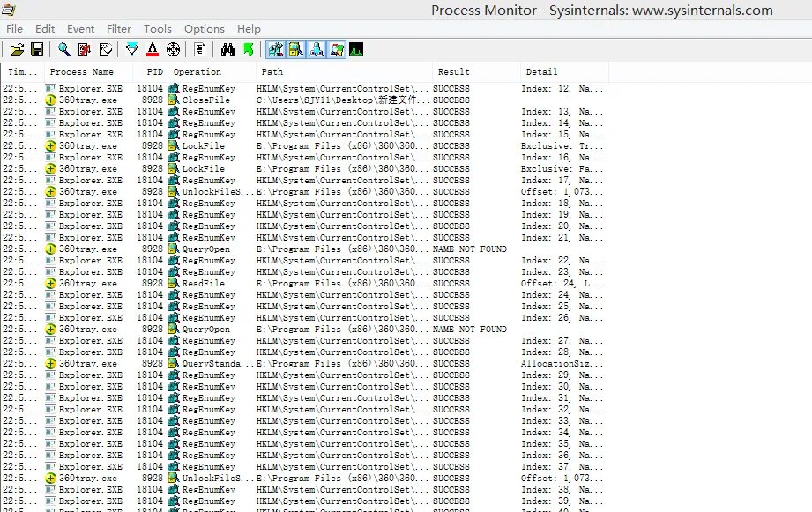Click Explorer.EXE icon in the Index: 12 row
Viewport: 812px width, 512px height.
(x=50, y=88)
